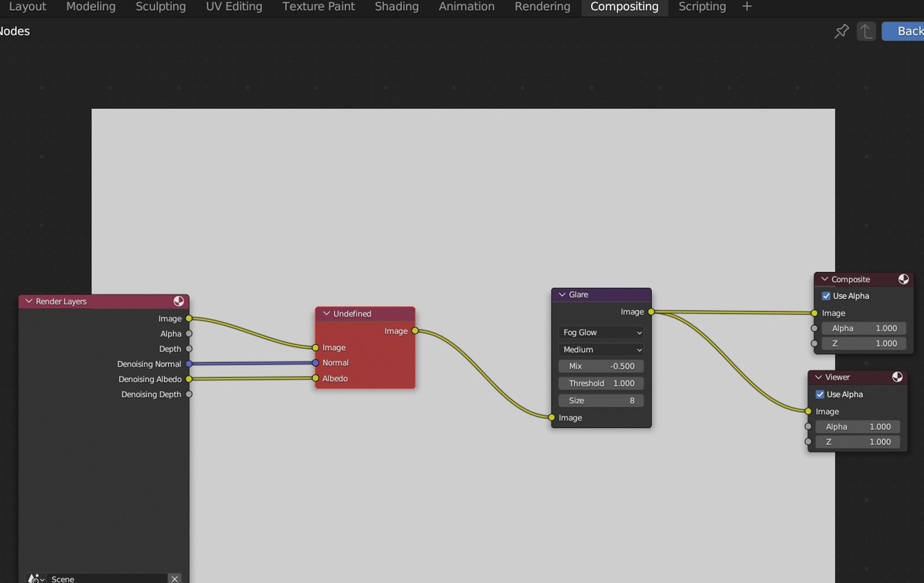Collapse the Undefined node

[x=326, y=314]
